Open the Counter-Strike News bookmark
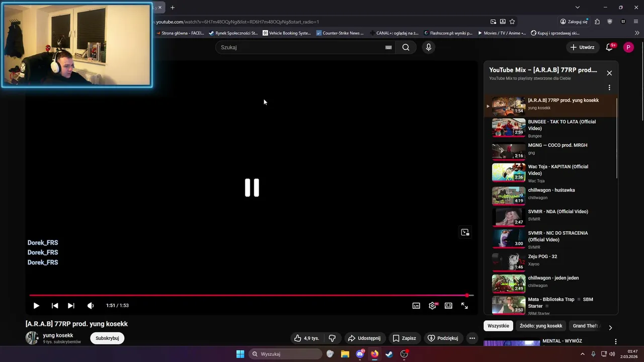The image size is (644, 362). [x=340, y=33]
